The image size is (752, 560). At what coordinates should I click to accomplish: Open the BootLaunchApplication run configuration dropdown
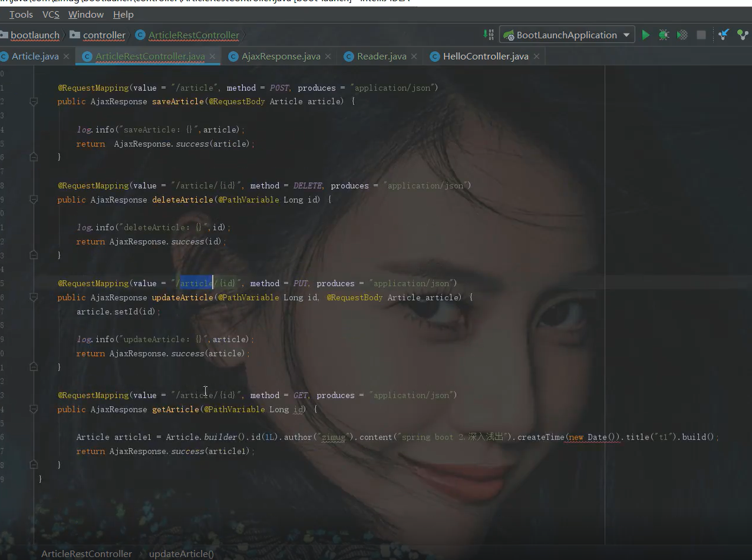click(x=567, y=35)
